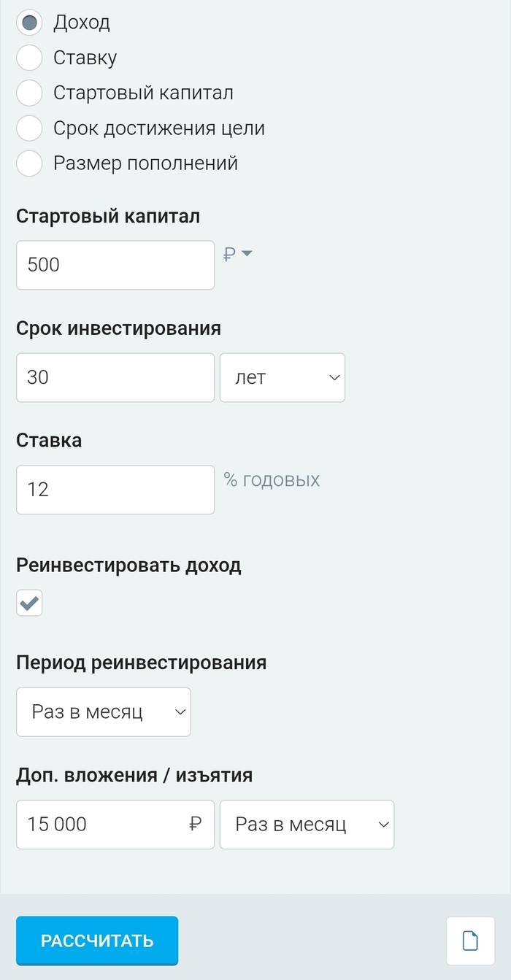Focus the investment term field showing 30
Screen dimensions: 511x980
[x=115, y=378]
